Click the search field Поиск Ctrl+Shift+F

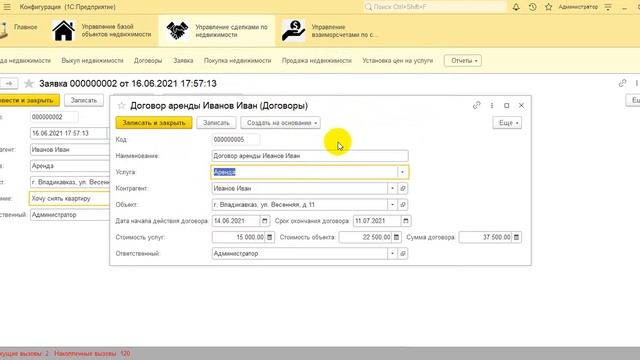[x=435, y=7]
